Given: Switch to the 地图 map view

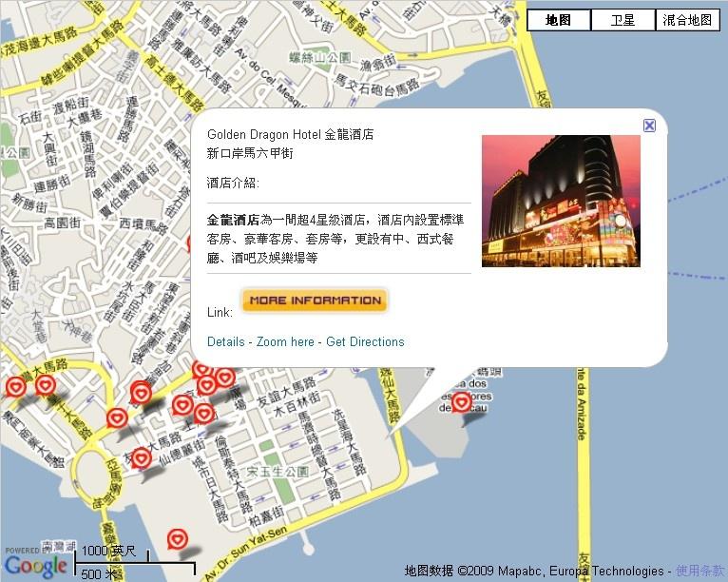Looking at the screenshot, I should (559, 20).
